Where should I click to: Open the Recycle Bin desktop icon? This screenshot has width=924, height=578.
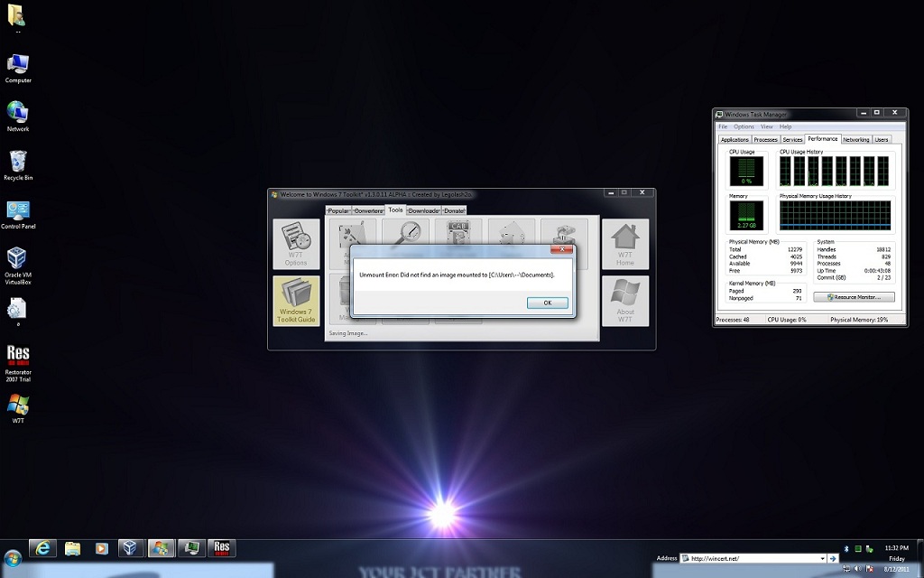pos(18,165)
